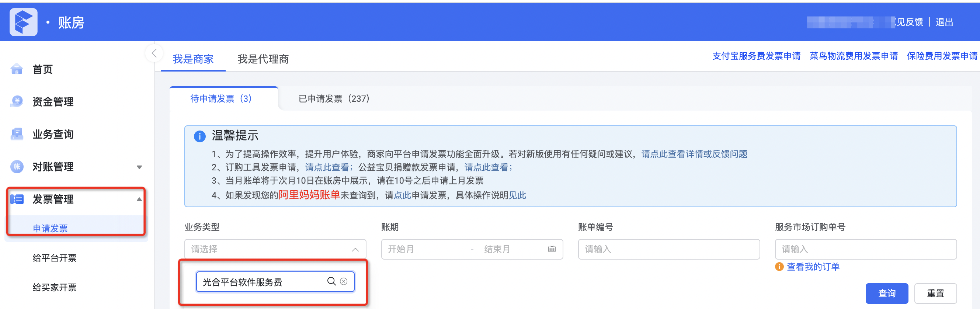Click the calendar icon in the 账期 field
The width and height of the screenshot is (980, 309).
552,249
